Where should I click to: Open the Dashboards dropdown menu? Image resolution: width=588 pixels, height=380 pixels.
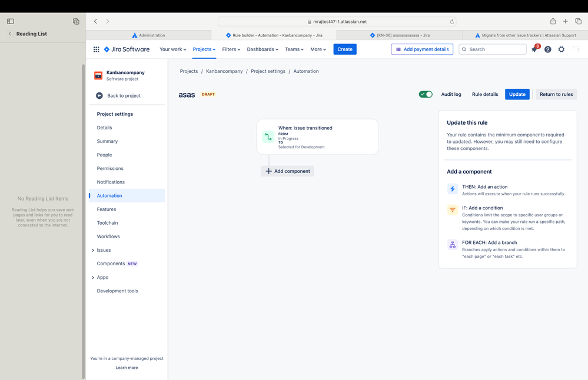coord(263,49)
